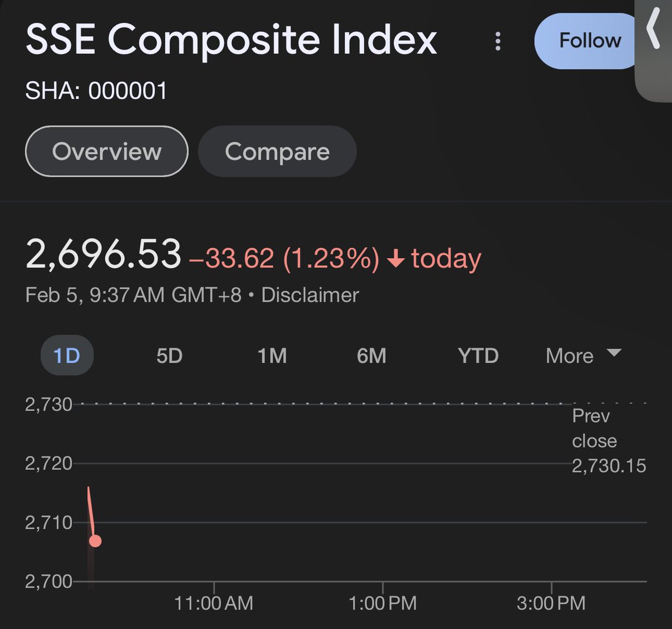
Task: Click the SSE Composite Index title
Action: 231,40
